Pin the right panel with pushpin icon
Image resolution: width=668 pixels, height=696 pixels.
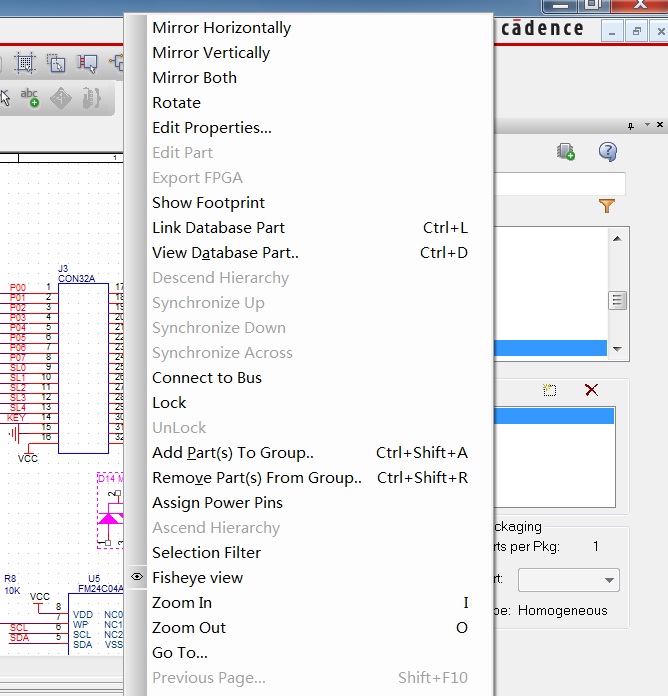click(631, 126)
